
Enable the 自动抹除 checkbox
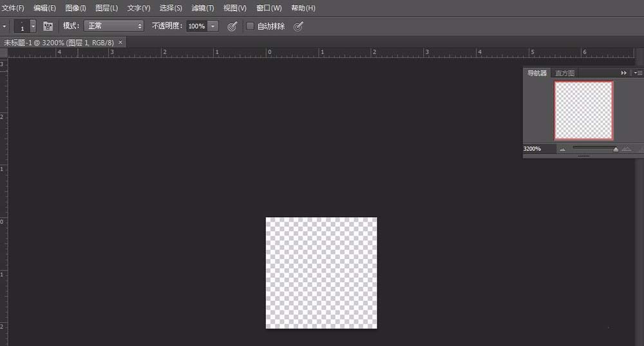[251, 26]
